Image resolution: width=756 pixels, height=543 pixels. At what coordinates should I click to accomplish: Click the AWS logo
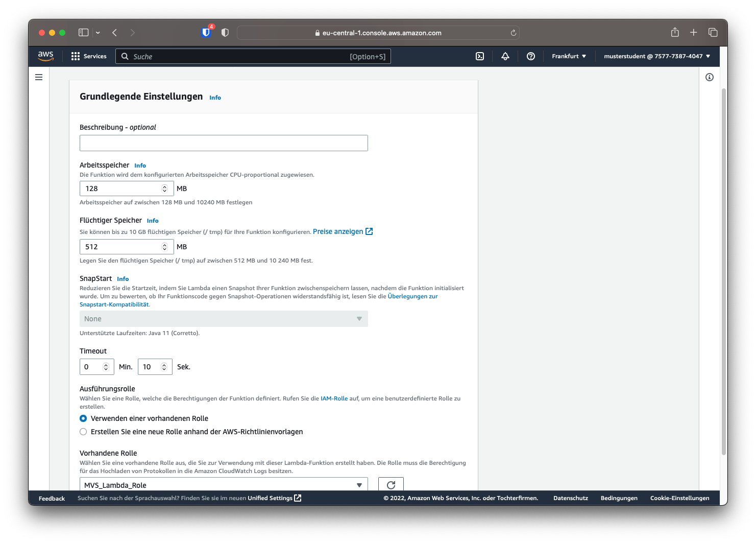pyautogui.click(x=46, y=56)
